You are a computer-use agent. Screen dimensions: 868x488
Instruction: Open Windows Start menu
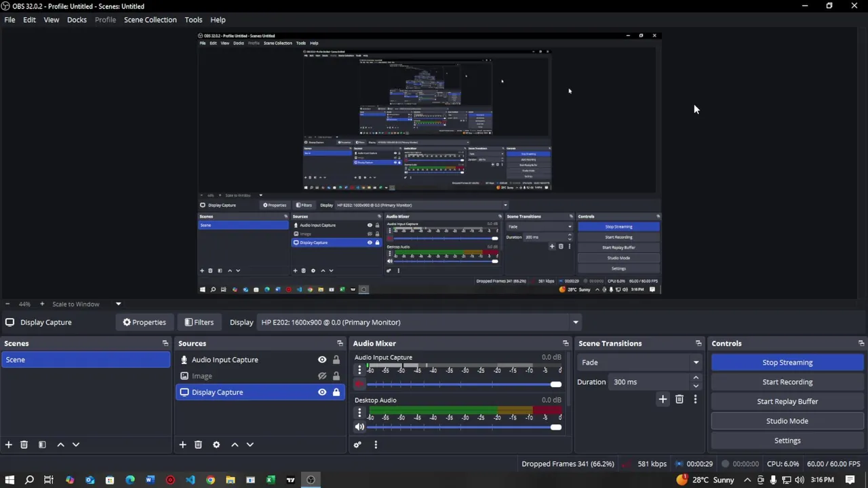coord(9,480)
